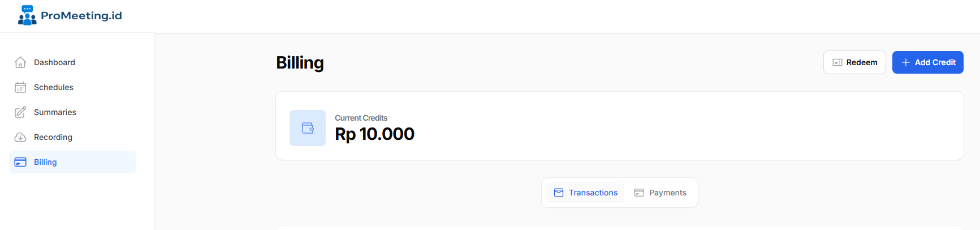Click the ProMeeting.id logo icon
Screen dimensions: 980x230
27,15
